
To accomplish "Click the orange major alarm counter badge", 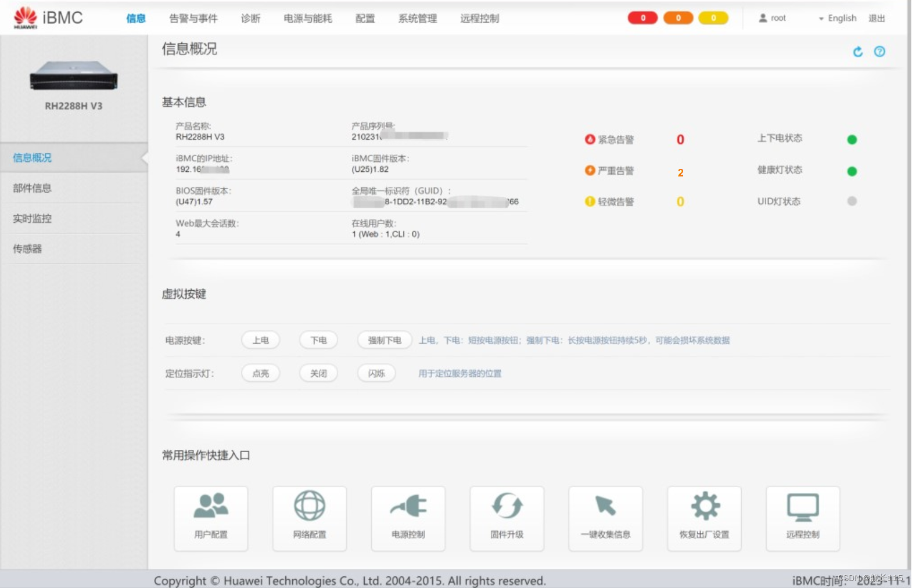I will pos(678,18).
